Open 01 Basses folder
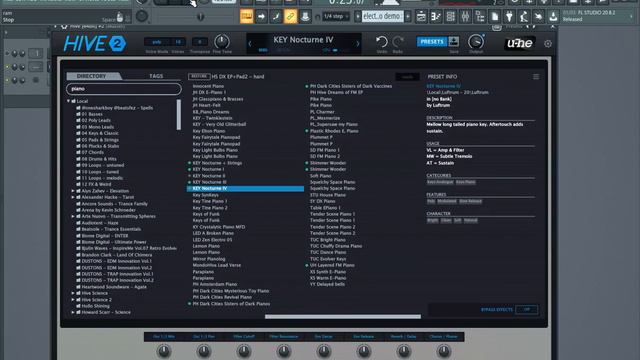This screenshot has width=640, height=360. coord(92,114)
